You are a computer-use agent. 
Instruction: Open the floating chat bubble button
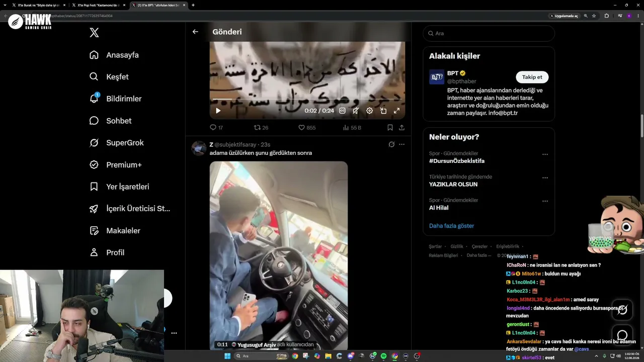(x=622, y=335)
